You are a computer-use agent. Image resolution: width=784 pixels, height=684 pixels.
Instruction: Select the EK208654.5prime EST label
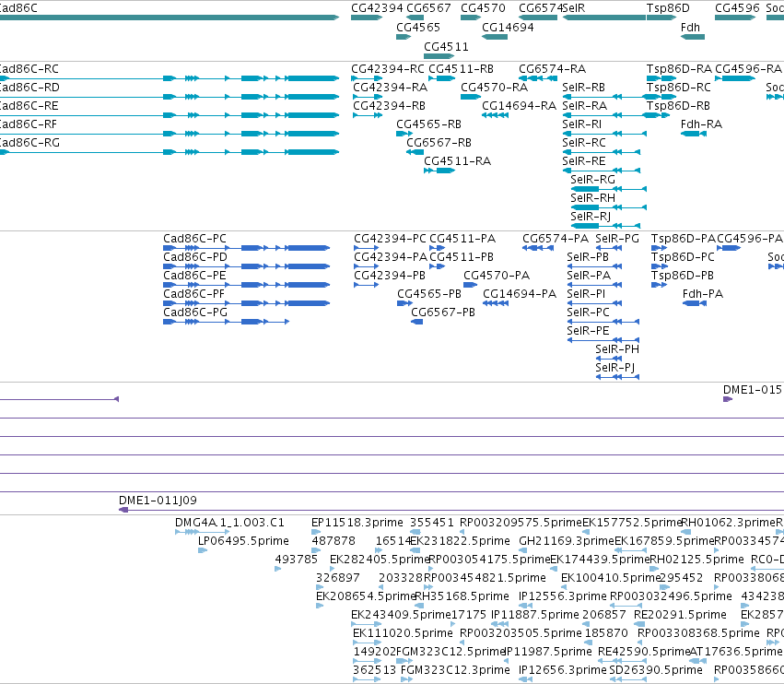pyautogui.click(x=366, y=596)
